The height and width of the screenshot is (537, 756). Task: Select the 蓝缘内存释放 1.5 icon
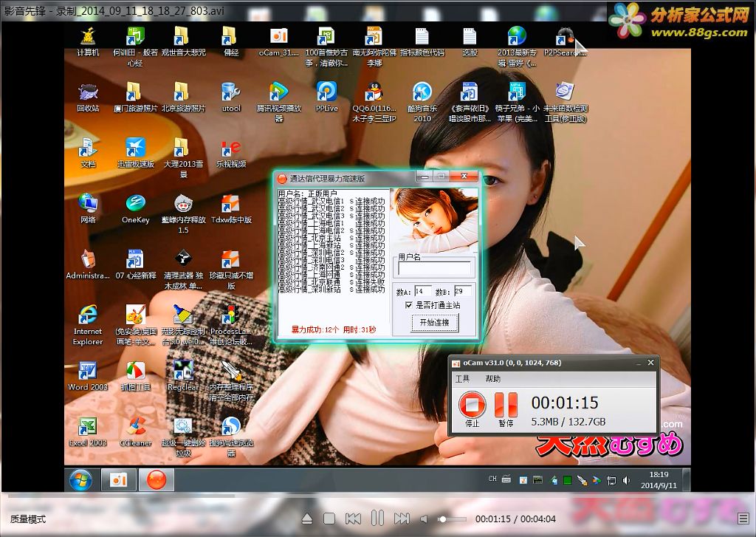point(183,213)
